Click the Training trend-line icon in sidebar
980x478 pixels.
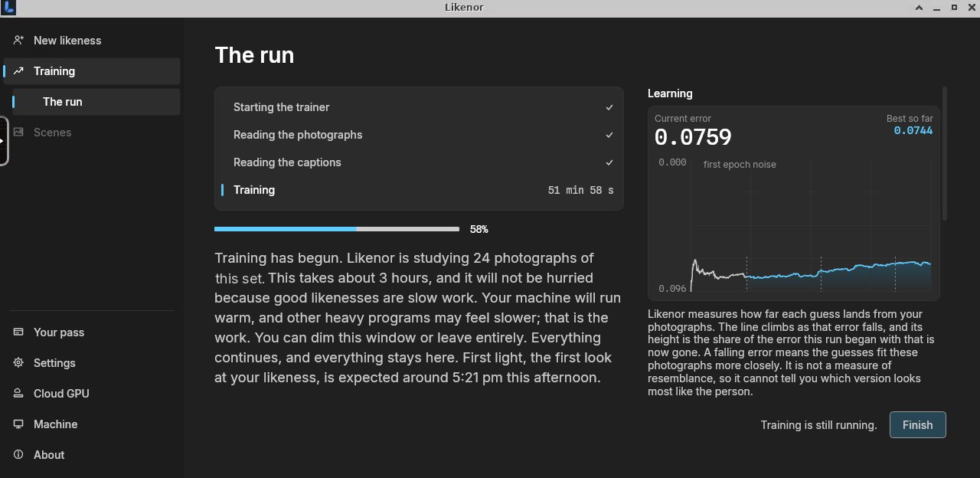(x=18, y=70)
